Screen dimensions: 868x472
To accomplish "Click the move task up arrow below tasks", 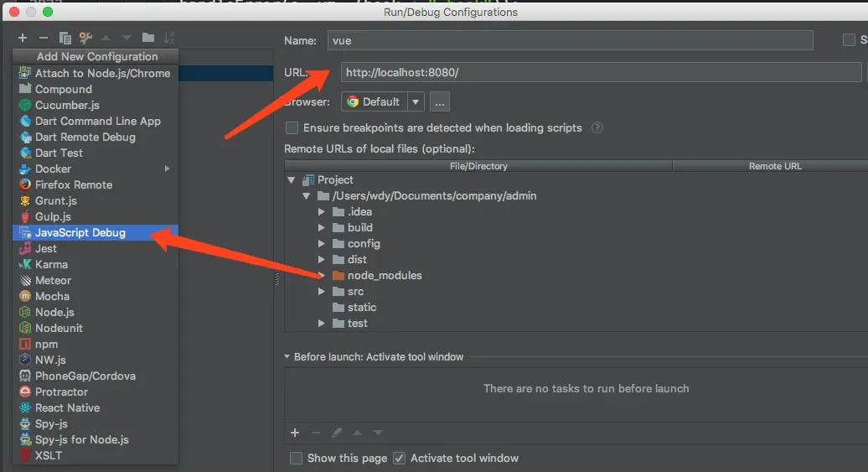I will (x=358, y=433).
